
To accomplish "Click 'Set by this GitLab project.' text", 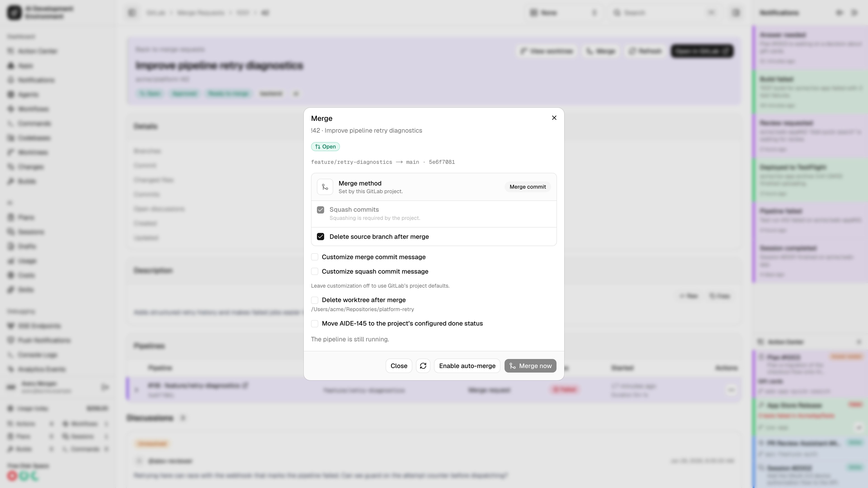I will [x=370, y=191].
